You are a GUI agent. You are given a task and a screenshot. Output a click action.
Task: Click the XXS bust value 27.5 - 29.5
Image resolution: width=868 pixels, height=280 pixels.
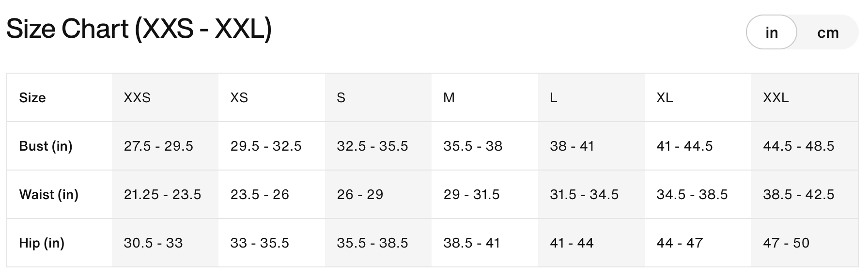pyautogui.click(x=158, y=146)
